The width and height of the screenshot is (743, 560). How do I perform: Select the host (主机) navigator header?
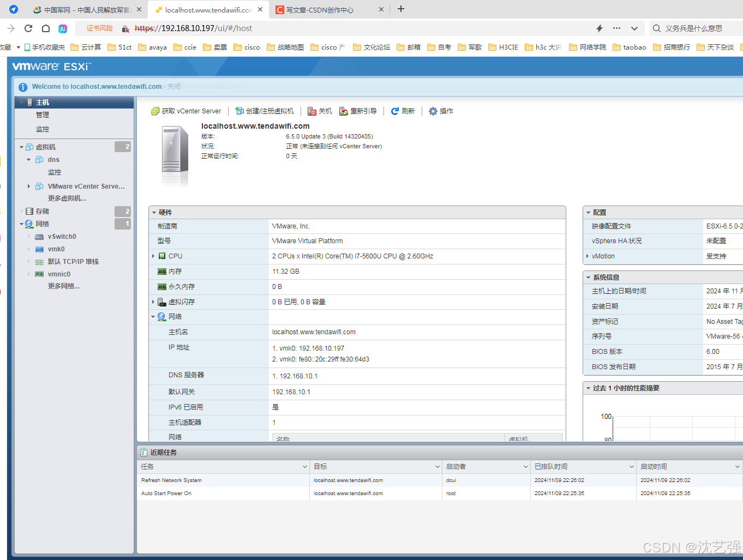click(x=74, y=103)
